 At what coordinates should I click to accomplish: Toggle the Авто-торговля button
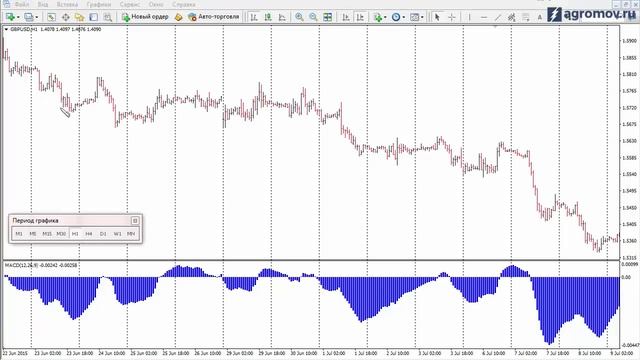click(214, 17)
